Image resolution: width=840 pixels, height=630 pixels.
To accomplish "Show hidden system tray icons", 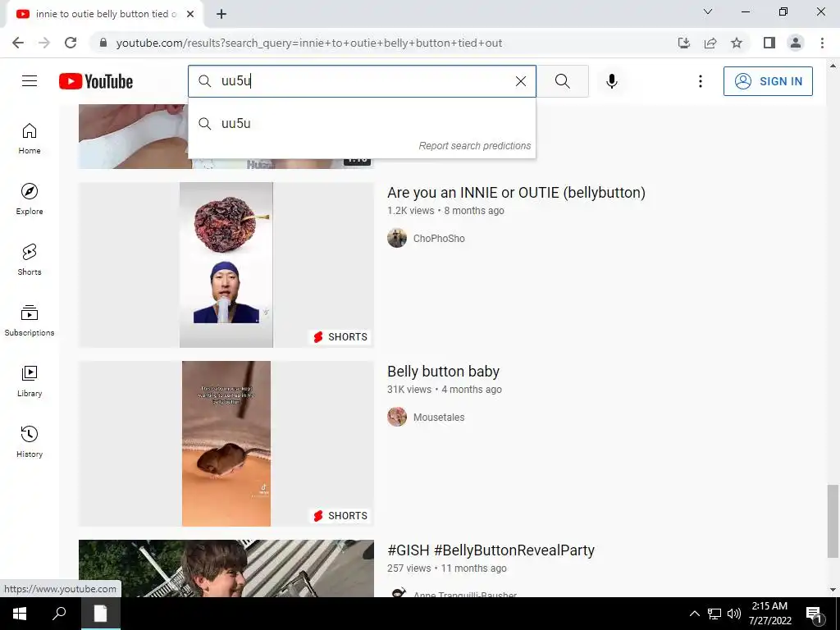I will point(694,614).
